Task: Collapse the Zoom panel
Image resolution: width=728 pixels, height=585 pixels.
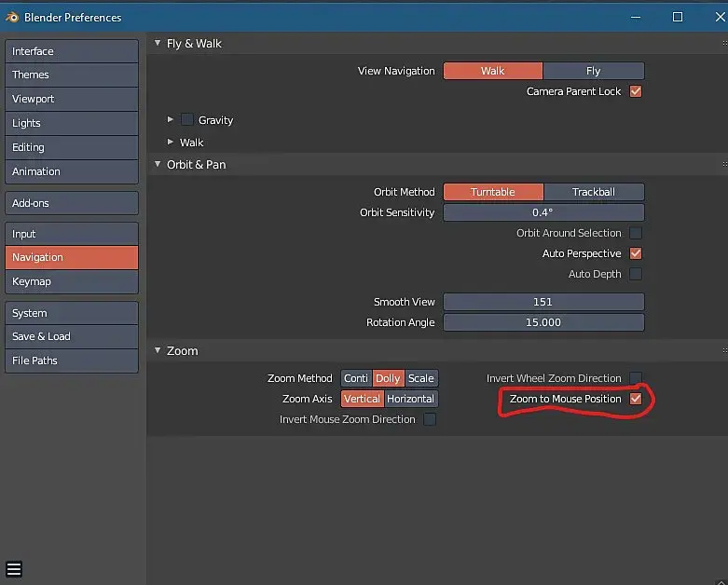Action: coord(158,350)
